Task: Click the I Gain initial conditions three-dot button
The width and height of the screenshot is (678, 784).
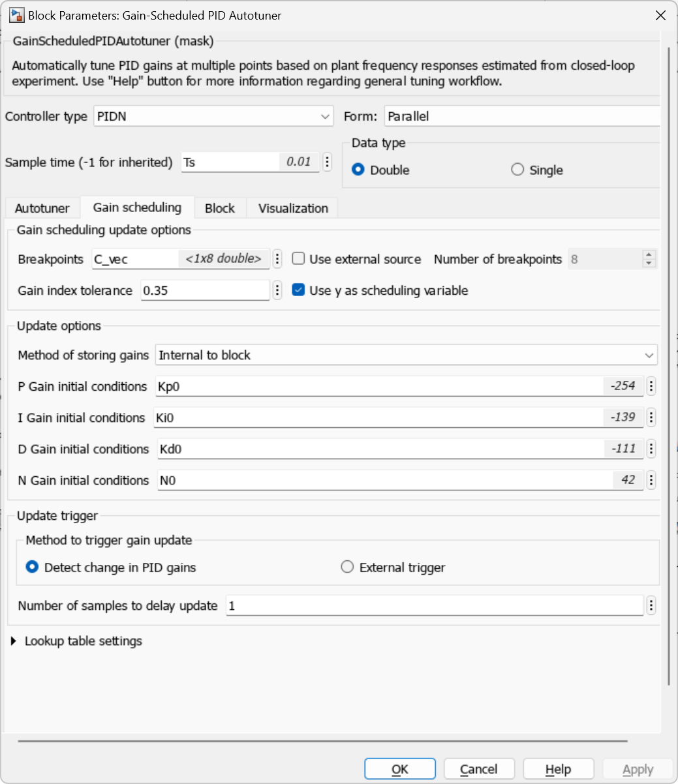Action: [651, 417]
